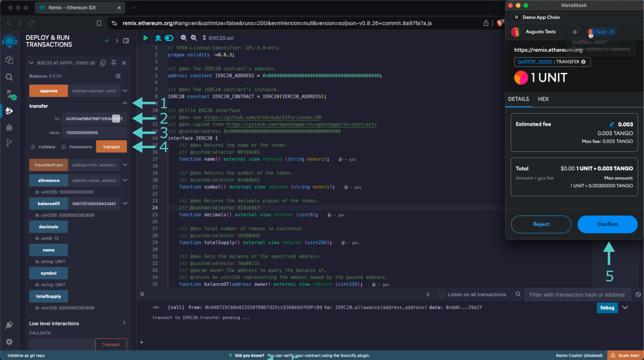The height and width of the screenshot is (360, 644).
Task: Switch to the DETAILS tab in MetaMask
Action: click(519, 99)
